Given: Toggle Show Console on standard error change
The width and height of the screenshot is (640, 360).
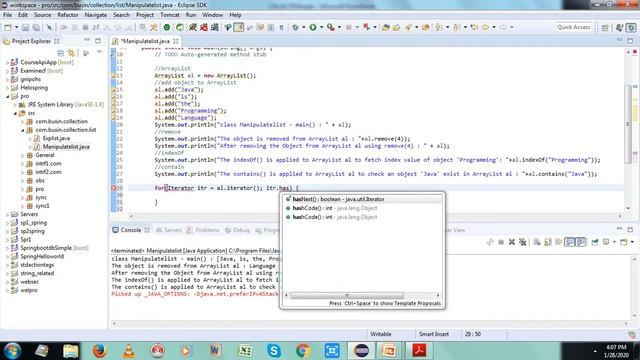Looking at the screenshot, I should pyautogui.click(x=580, y=242).
